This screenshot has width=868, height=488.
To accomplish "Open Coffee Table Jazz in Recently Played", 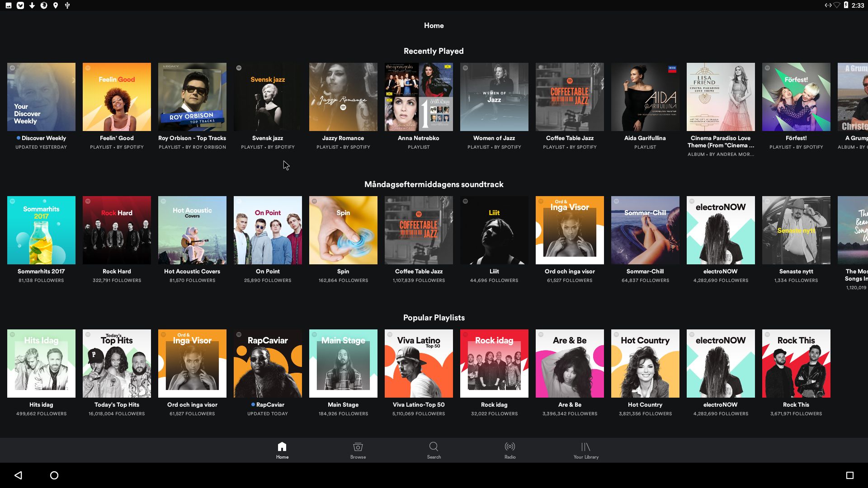I will pos(570,97).
